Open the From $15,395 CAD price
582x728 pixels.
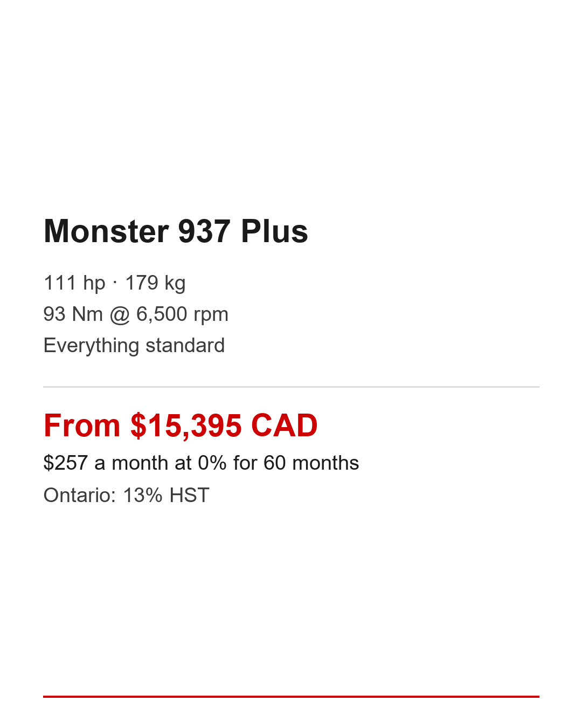point(181,425)
